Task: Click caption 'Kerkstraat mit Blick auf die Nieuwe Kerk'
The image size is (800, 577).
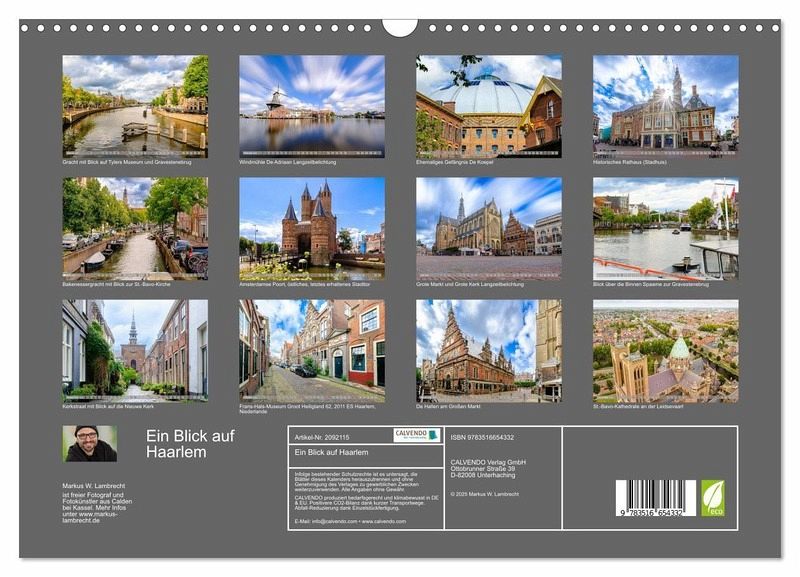Action: coord(108,407)
